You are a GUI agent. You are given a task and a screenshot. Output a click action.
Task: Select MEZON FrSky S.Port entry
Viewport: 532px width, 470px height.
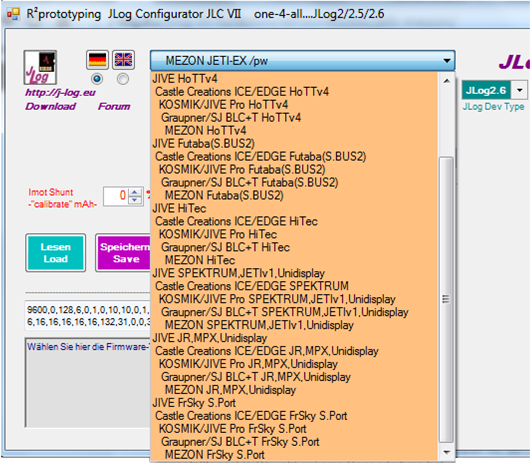coord(294,454)
